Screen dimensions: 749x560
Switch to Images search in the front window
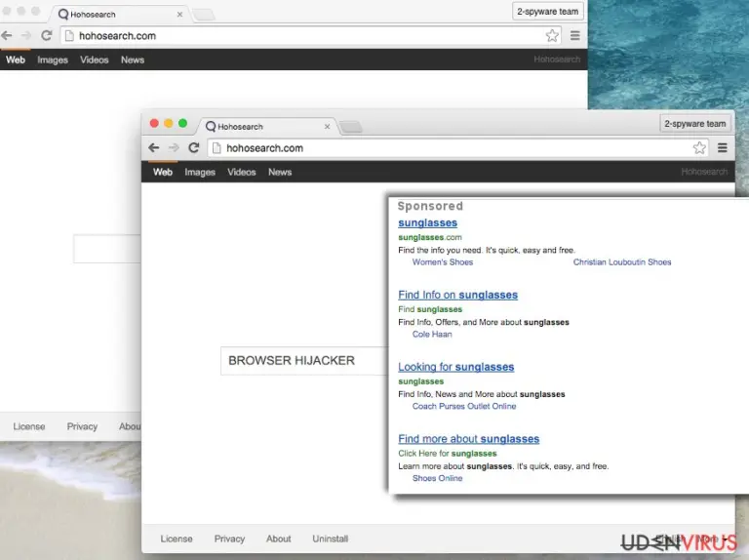coord(200,172)
